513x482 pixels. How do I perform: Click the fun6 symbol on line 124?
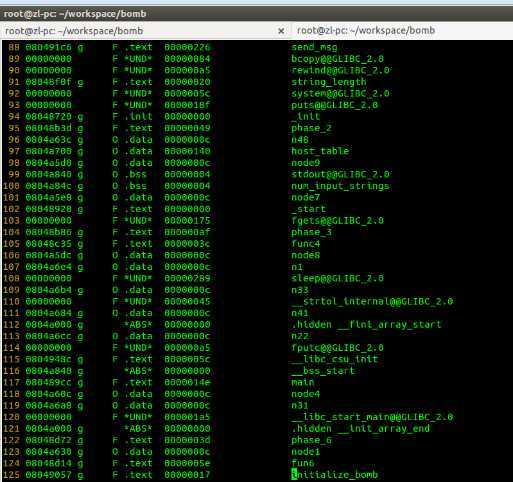pos(303,463)
